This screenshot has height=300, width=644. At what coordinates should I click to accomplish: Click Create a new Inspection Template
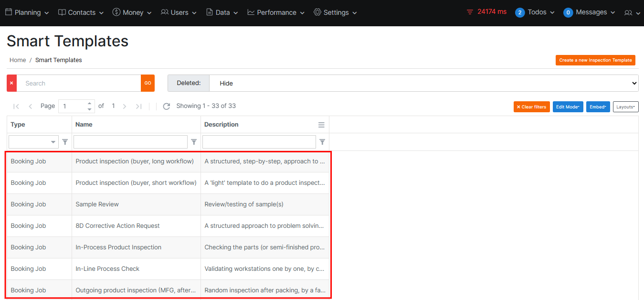click(595, 60)
